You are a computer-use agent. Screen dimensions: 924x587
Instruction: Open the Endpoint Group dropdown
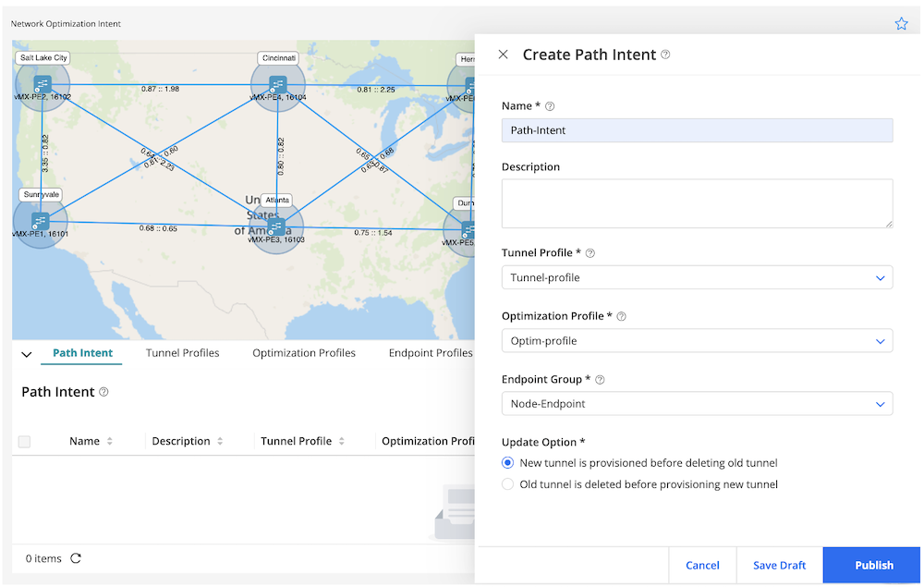[880, 403]
